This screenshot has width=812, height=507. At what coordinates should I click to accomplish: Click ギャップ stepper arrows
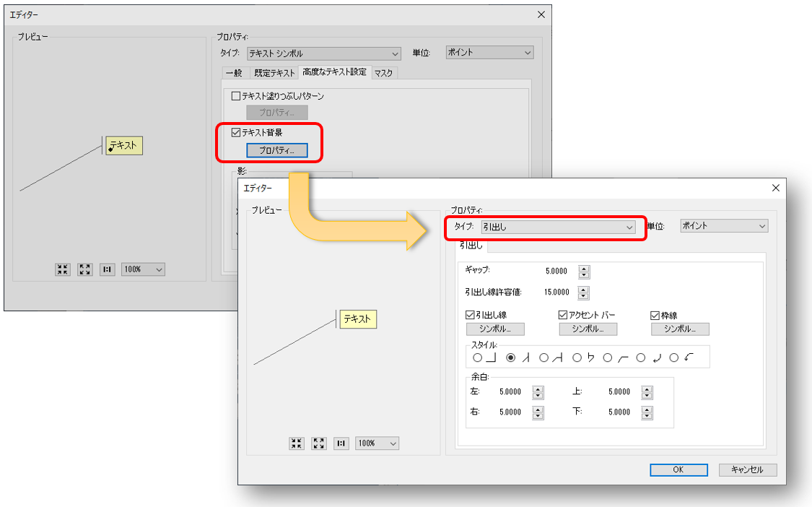(584, 272)
